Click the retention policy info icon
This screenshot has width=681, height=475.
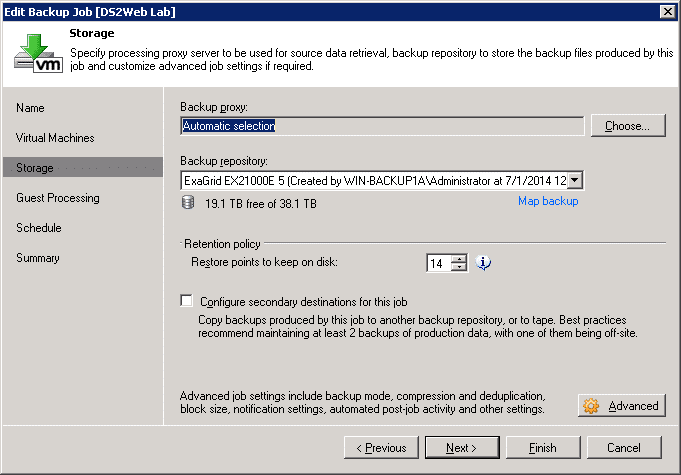(483, 263)
